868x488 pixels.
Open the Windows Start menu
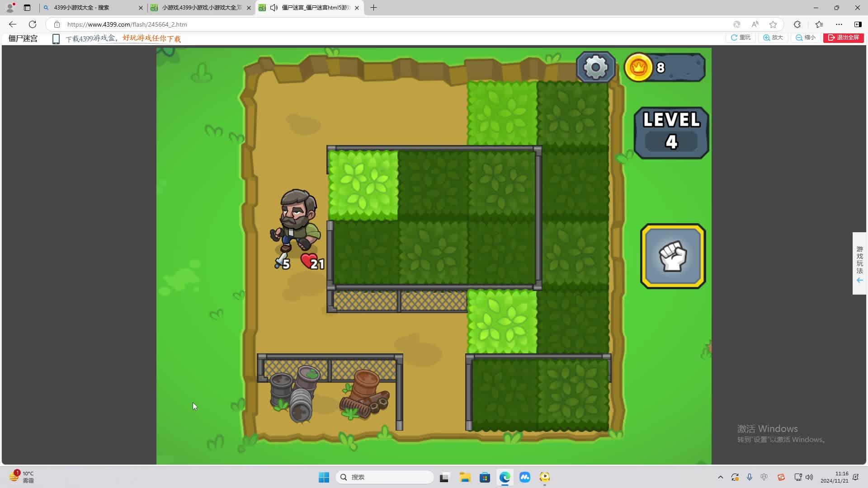pos(324,477)
